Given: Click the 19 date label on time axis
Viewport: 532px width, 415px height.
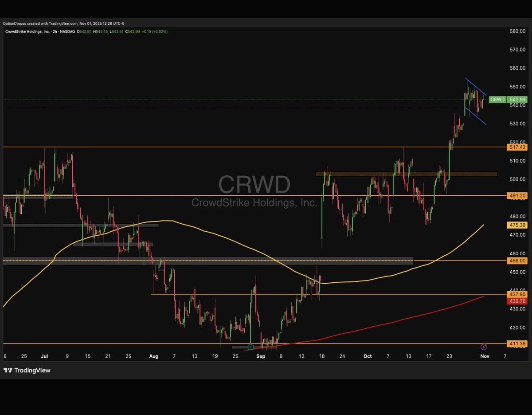Looking at the screenshot, I should [x=215, y=356].
